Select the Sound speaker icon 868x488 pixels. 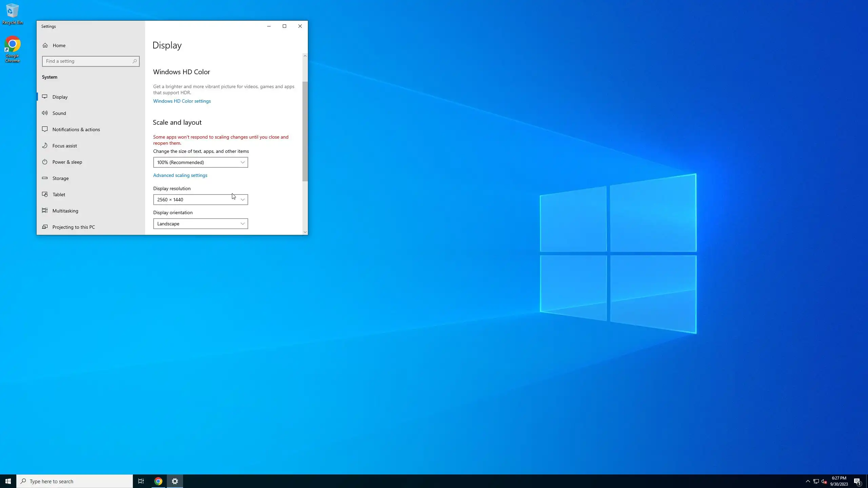click(x=45, y=113)
